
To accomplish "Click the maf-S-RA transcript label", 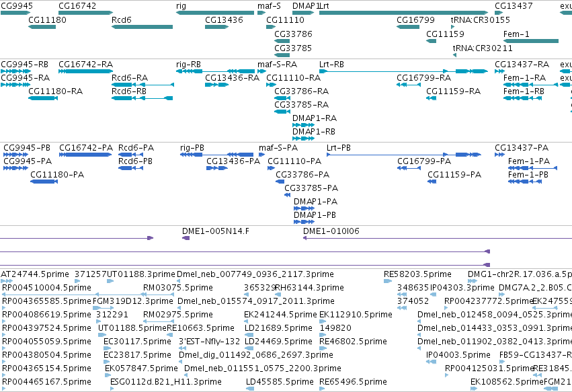I will (277, 65).
